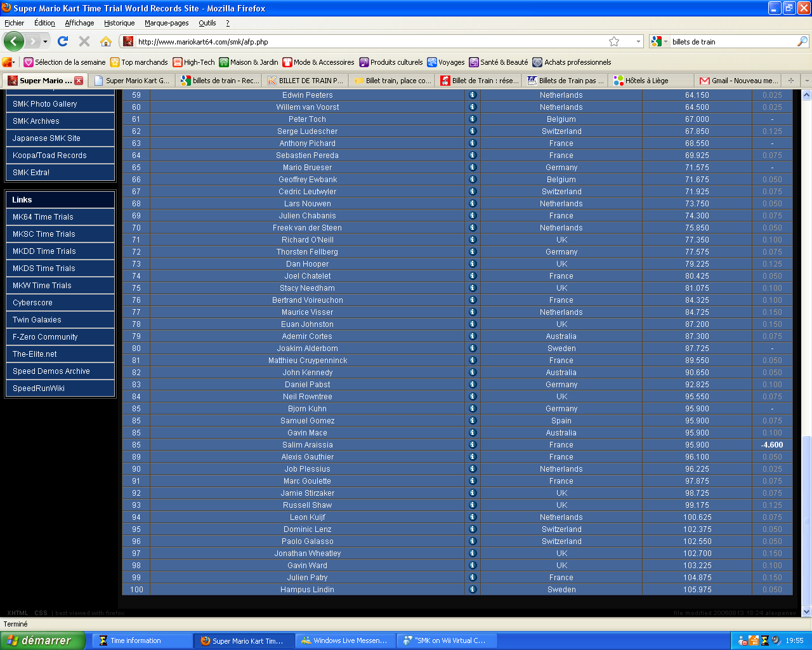The height and width of the screenshot is (650, 812).
Task: Click the page's vertical scrollbar thumb
Action: point(806,521)
